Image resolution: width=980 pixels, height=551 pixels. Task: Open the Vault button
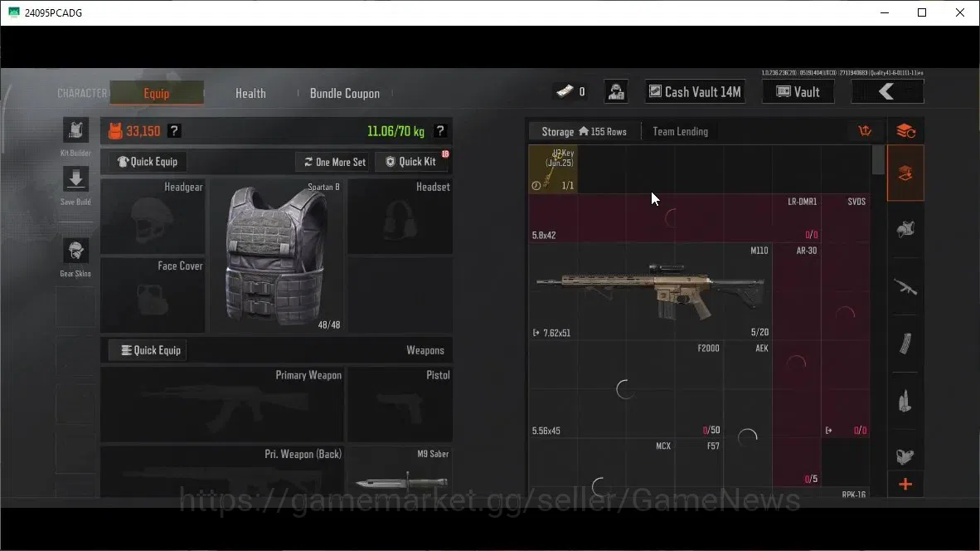pos(798,92)
